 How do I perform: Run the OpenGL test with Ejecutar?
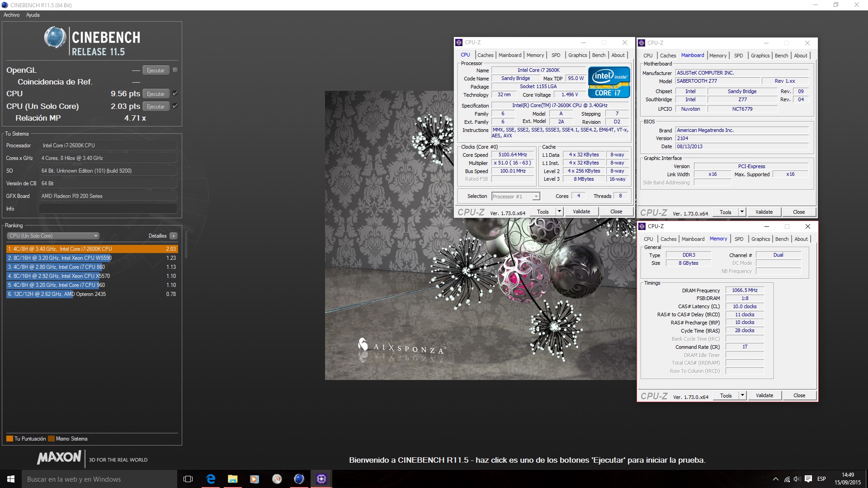point(156,70)
